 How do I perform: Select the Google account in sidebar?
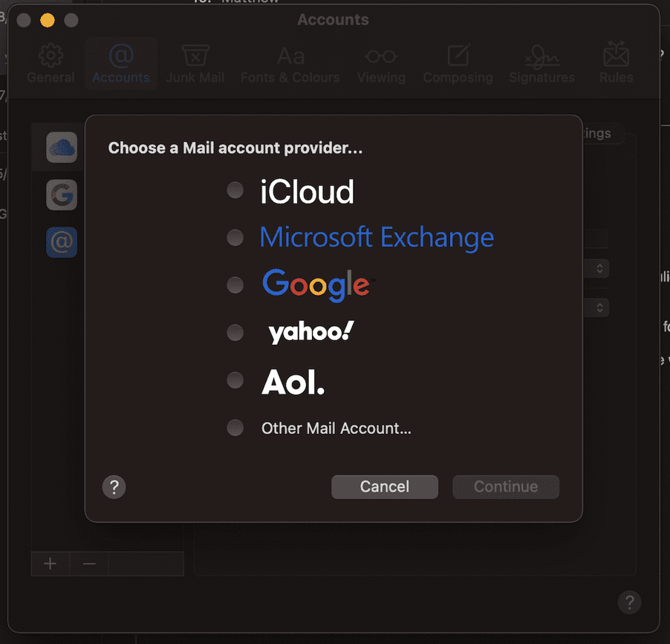(x=62, y=195)
